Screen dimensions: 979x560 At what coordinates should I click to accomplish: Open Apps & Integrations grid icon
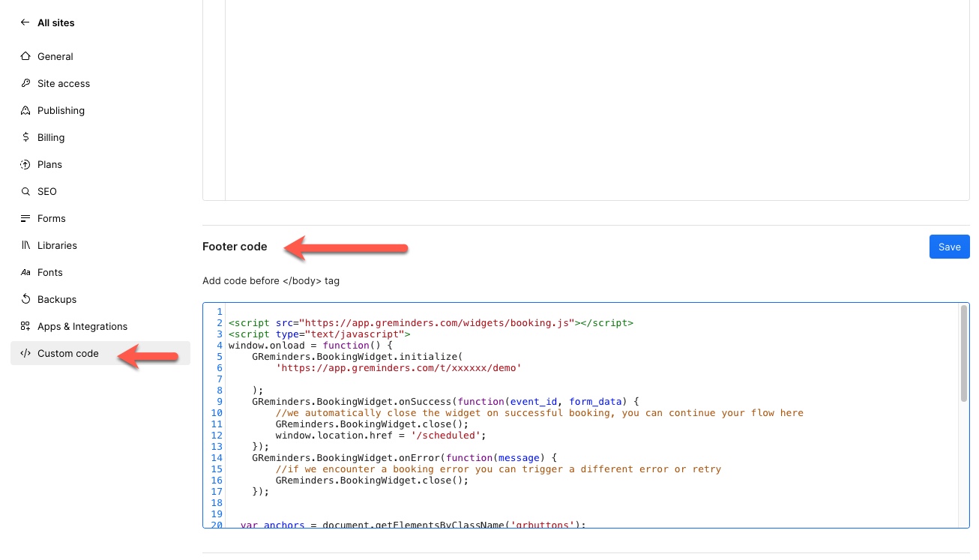(25, 326)
